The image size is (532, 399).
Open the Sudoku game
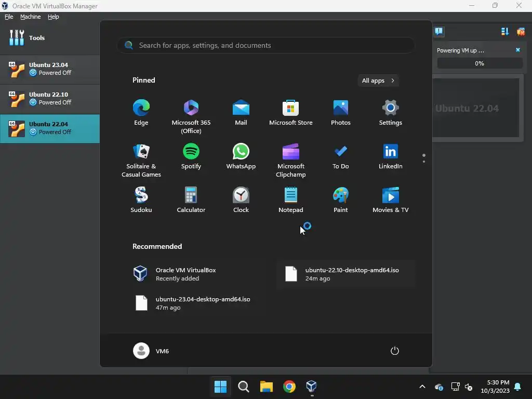pos(141,200)
